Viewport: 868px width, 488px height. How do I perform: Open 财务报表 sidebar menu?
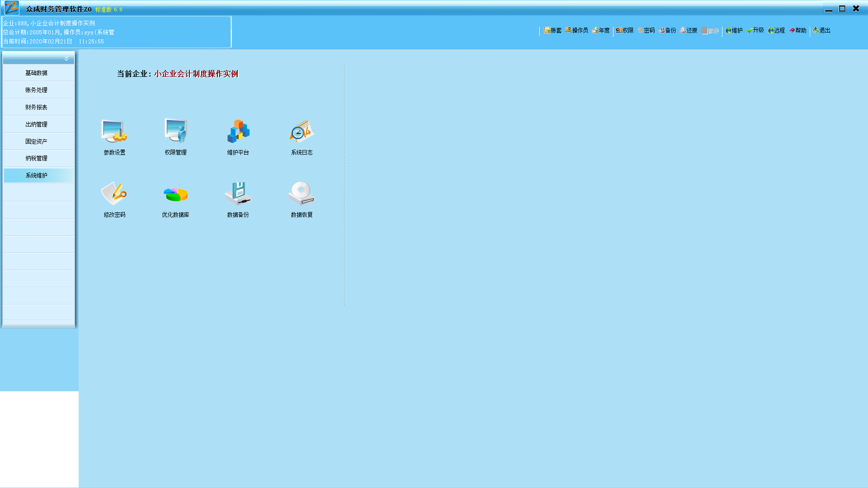tap(38, 107)
